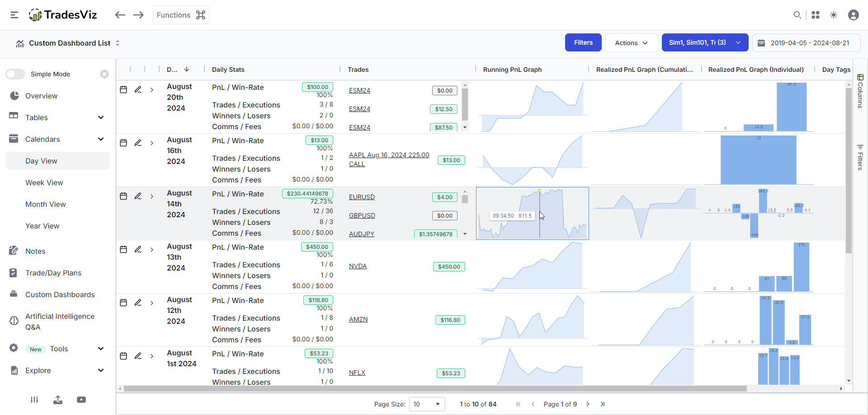The image size is (868, 415).
Task: Go forward with the right arrow
Action: tap(138, 15)
